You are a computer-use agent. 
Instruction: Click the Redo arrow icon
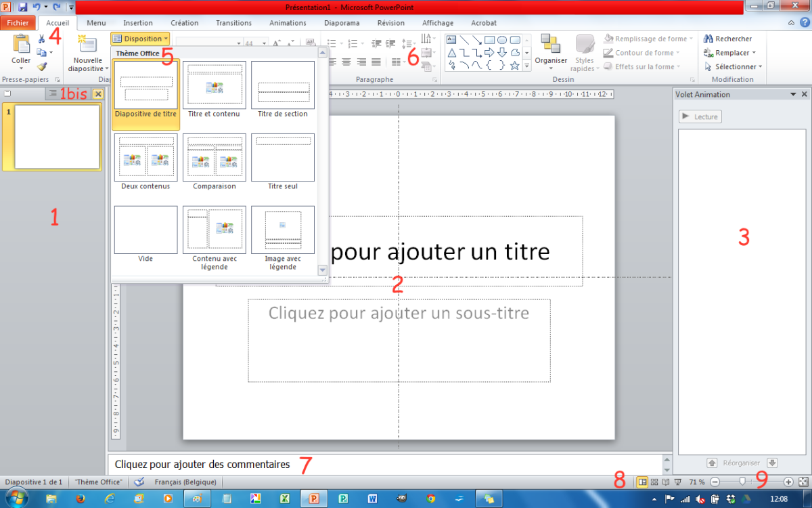55,7
